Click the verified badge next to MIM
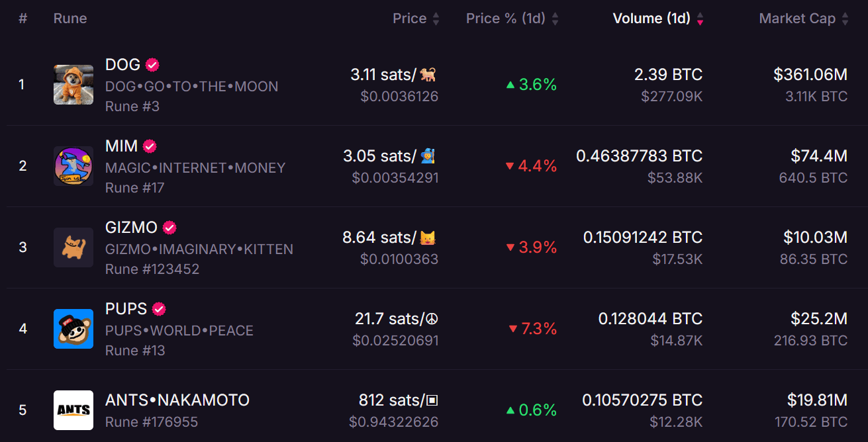 point(150,146)
